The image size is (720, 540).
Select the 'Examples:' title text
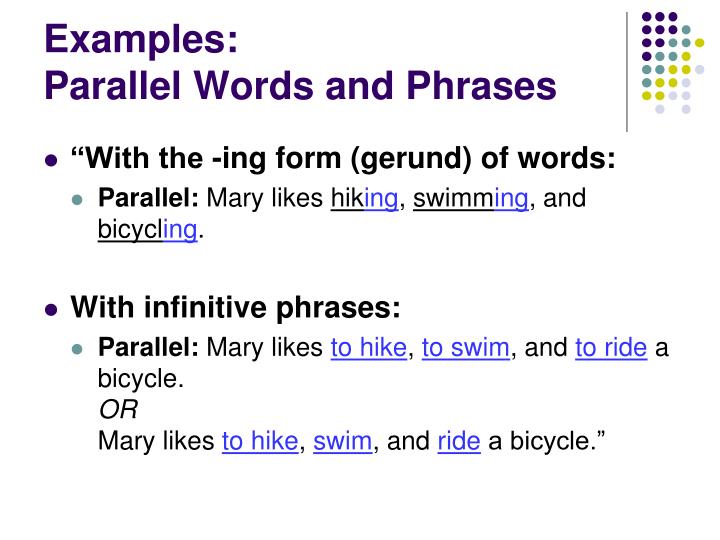141,40
